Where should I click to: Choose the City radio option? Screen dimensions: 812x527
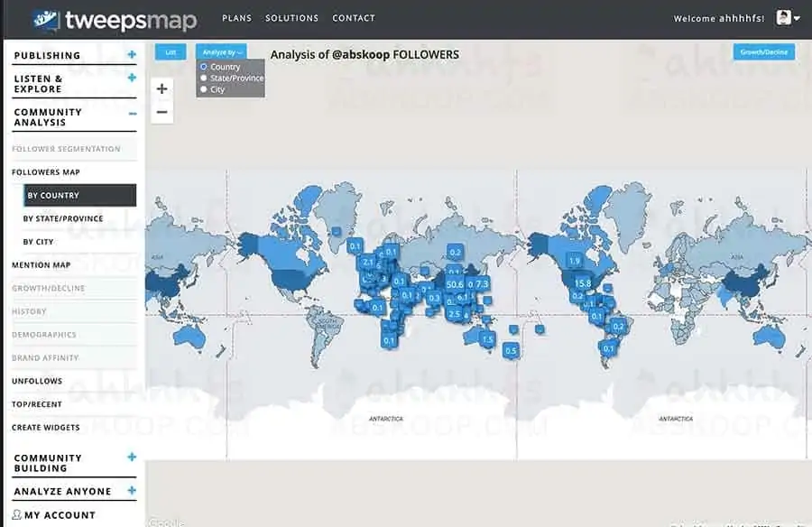204,90
